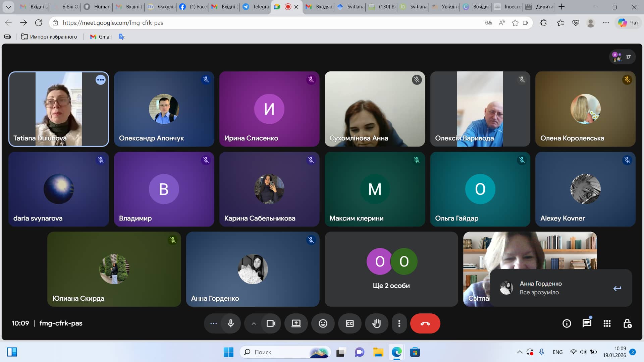
Task: Reply to Анна Горденко's chat message
Action: pos(617,288)
